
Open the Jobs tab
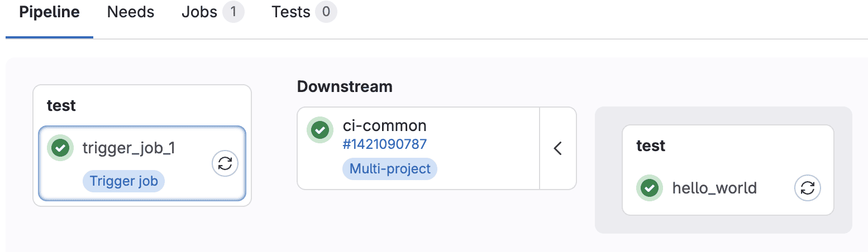(213, 12)
